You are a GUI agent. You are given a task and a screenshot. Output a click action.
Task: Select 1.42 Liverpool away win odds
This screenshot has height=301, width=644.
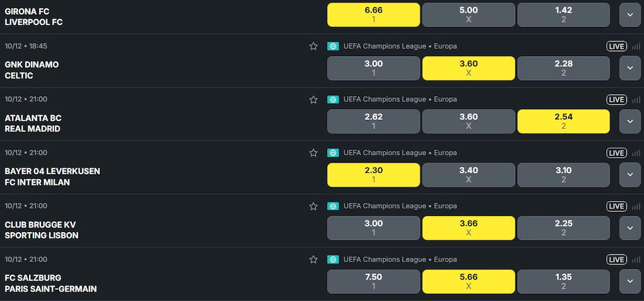[563, 15]
